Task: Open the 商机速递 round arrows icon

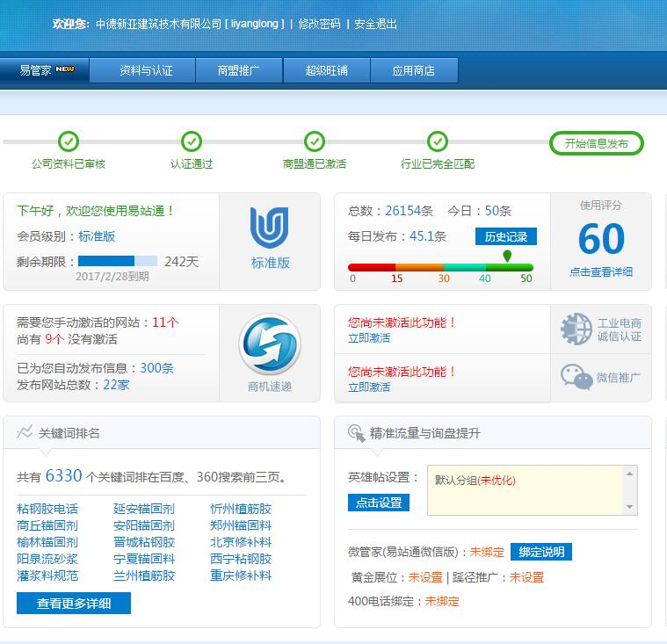Action: 270,344
